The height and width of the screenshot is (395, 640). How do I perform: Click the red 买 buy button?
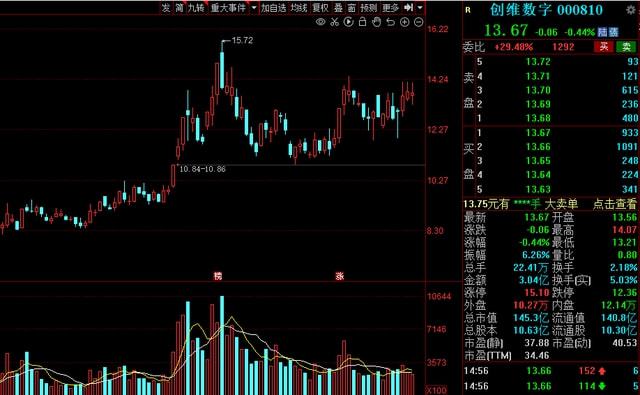(x=604, y=47)
